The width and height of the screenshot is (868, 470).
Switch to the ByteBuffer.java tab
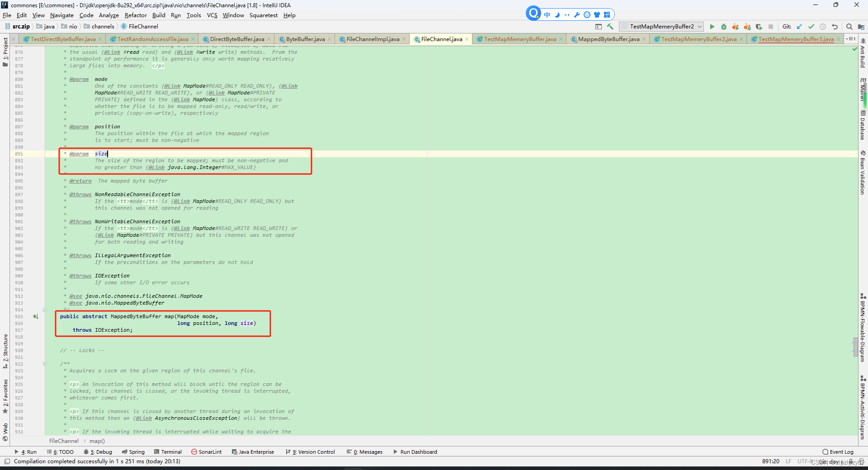(304, 39)
